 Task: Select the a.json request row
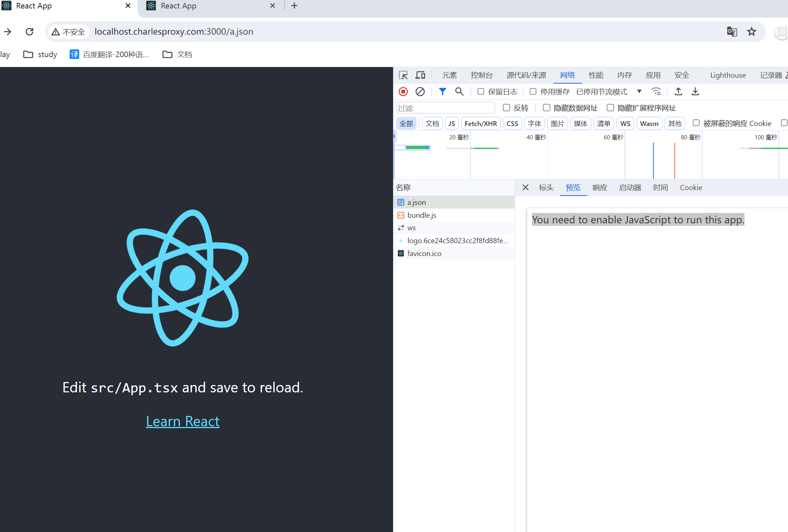pos(454,202)
